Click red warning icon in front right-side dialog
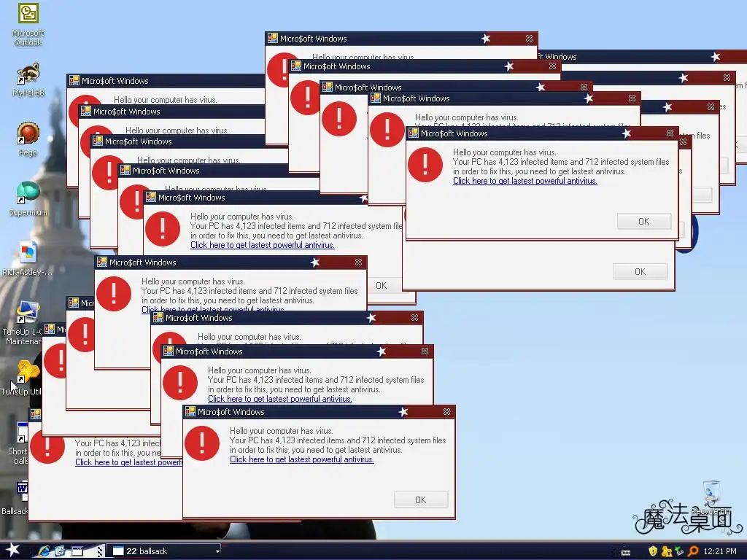The width and height of the screenshot is (747, 560). (x=425, y=165)
